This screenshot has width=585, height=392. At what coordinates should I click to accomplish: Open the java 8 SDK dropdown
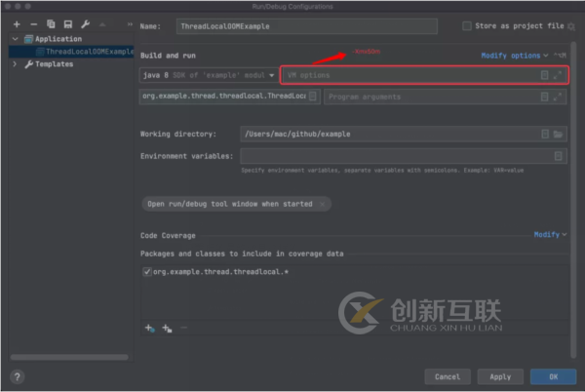click(x=209, y=75)
